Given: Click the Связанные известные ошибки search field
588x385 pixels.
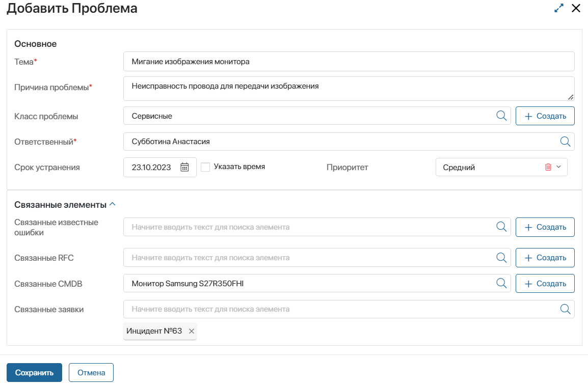Looking at the screenshot, I should (x=317, y=227).
